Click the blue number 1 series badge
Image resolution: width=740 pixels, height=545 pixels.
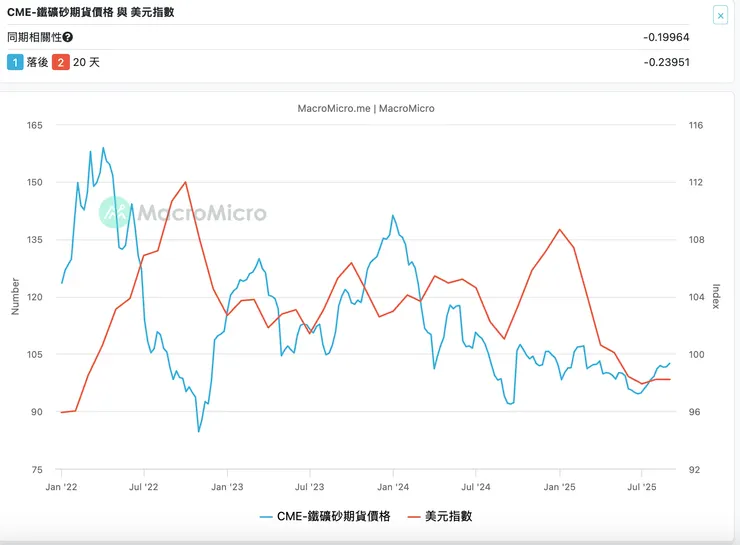point(14,62)
